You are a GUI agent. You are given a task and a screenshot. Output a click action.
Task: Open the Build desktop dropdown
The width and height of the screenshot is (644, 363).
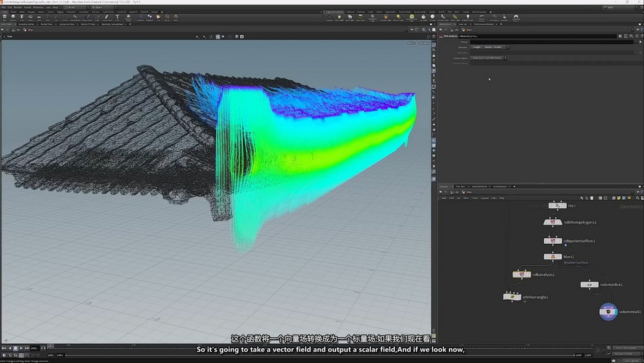(x=77, y=7)
